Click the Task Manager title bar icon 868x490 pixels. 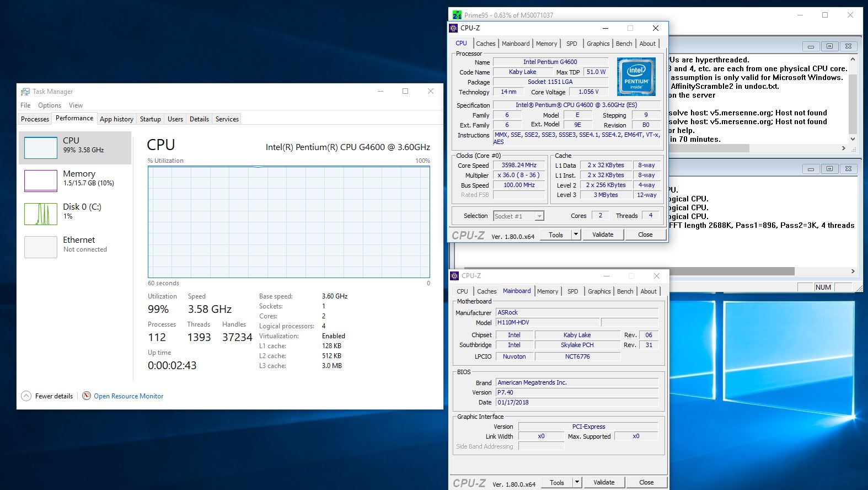click(x=25, y=92)
